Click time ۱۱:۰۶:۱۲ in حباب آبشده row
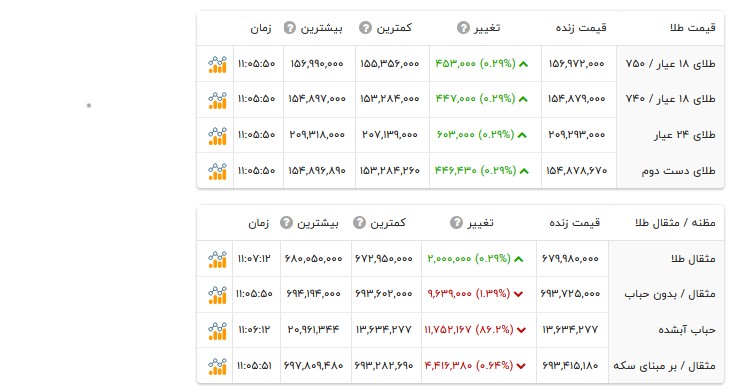 pos(254,330)
